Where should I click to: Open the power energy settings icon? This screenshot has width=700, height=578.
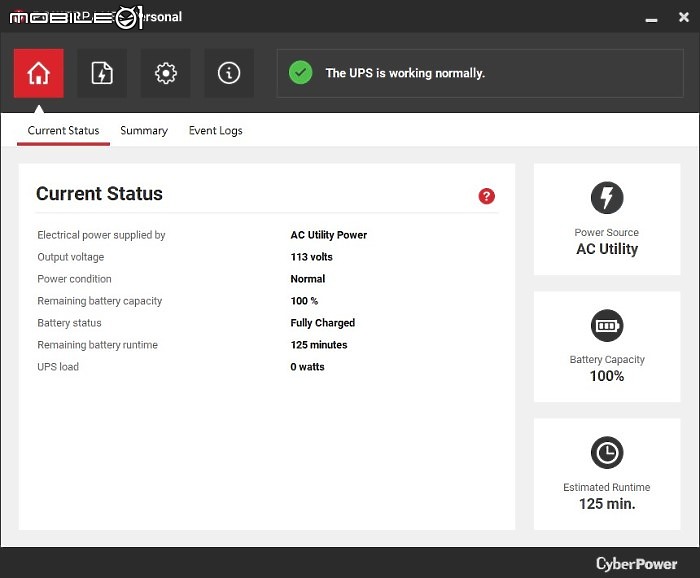coord(102,73)
